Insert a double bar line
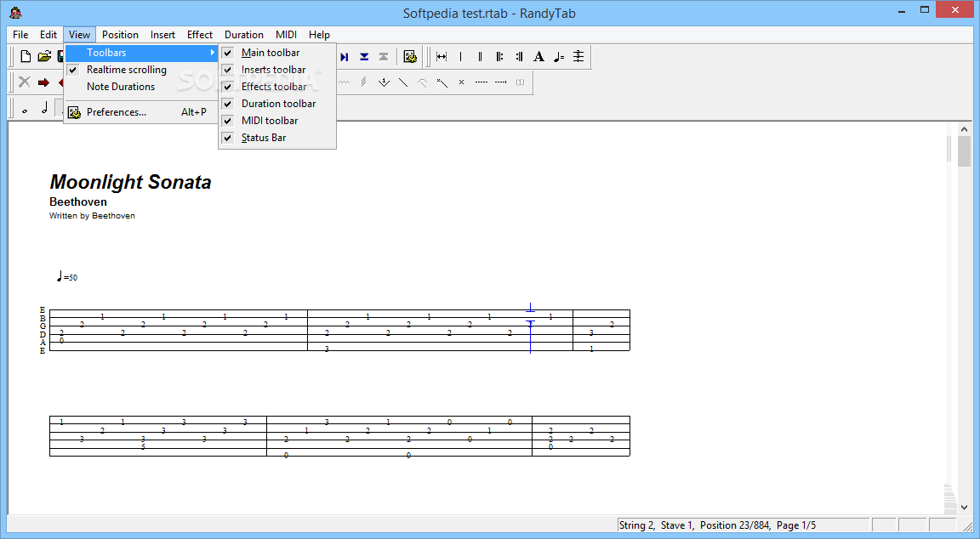 tap(480, 57)
